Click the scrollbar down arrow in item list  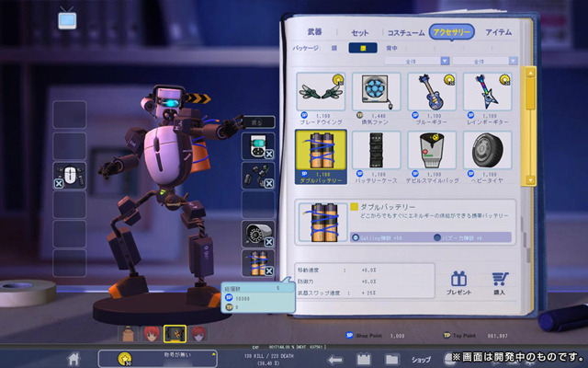[530, 180]
